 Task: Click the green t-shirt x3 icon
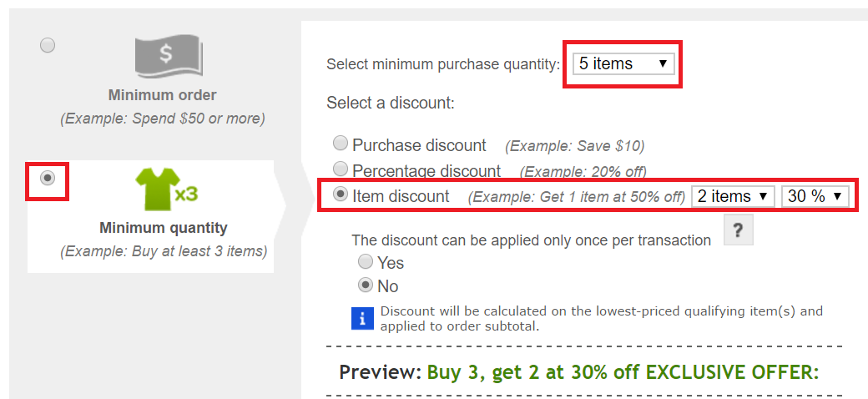[167, 189]
